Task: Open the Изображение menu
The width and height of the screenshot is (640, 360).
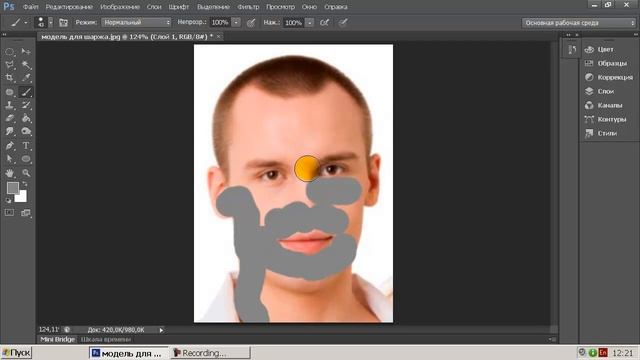Action: pos(120,7)
